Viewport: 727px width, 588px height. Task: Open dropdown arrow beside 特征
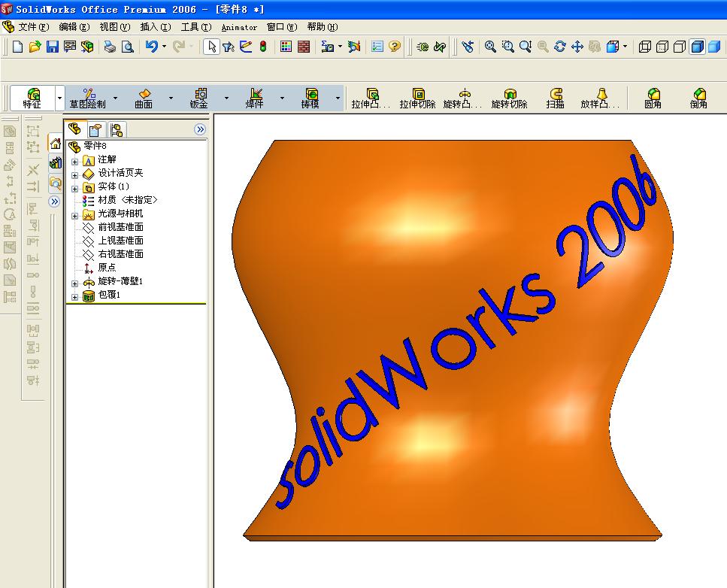tap(59, 98)
